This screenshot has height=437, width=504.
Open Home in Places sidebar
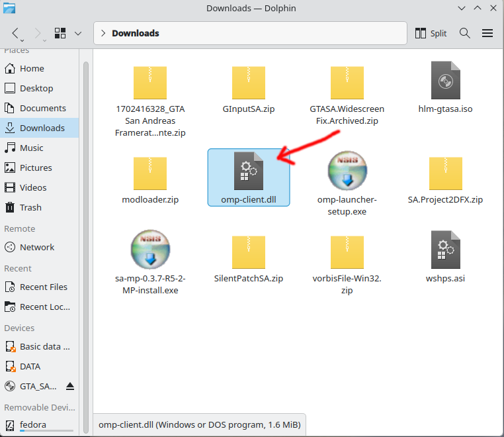click(x=39, y=69)
